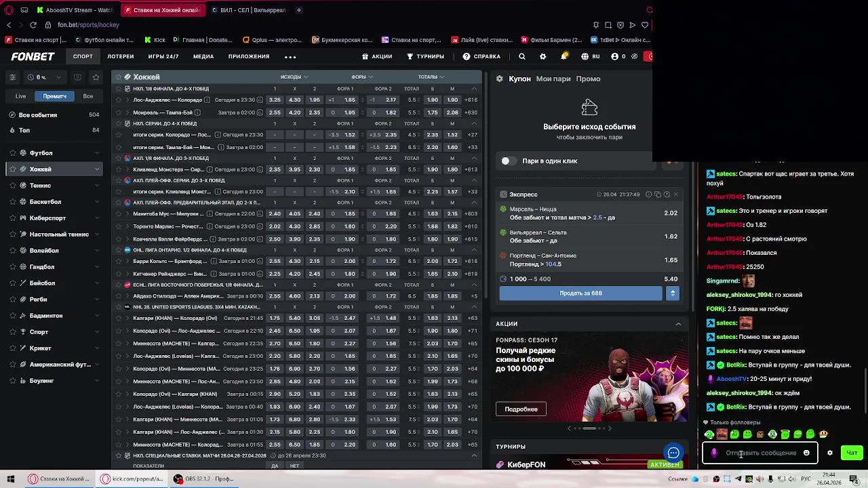Open emoji picker in chat input
The height and width of the screenshot is (488, 868).
(806, 453)
